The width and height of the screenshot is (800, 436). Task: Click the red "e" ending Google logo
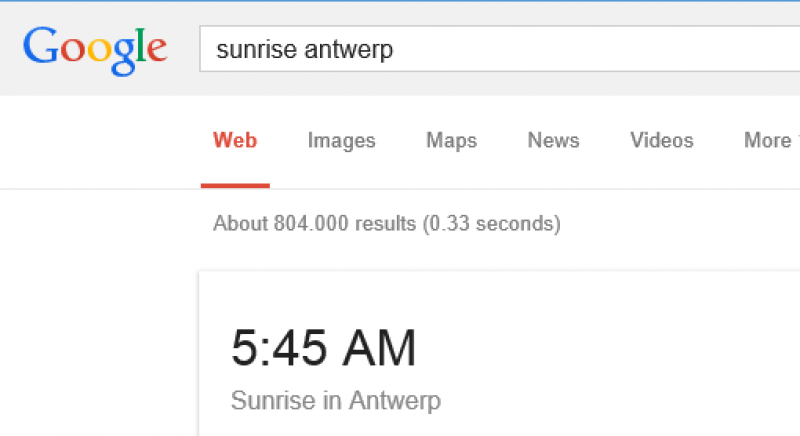point(155,51)
